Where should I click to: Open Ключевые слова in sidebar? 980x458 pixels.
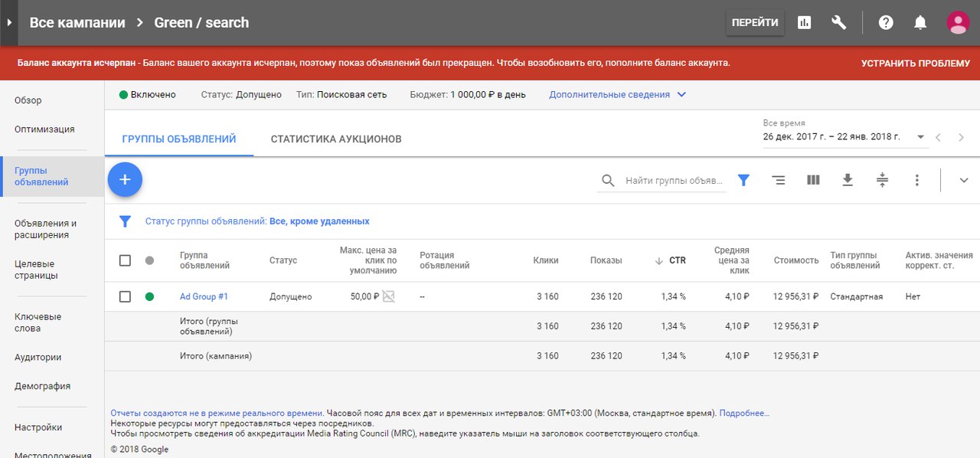[x=38, y=322]
